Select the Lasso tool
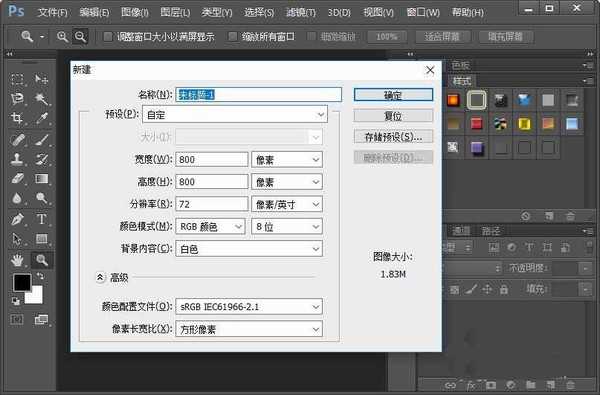 click(x=17, y=99)
